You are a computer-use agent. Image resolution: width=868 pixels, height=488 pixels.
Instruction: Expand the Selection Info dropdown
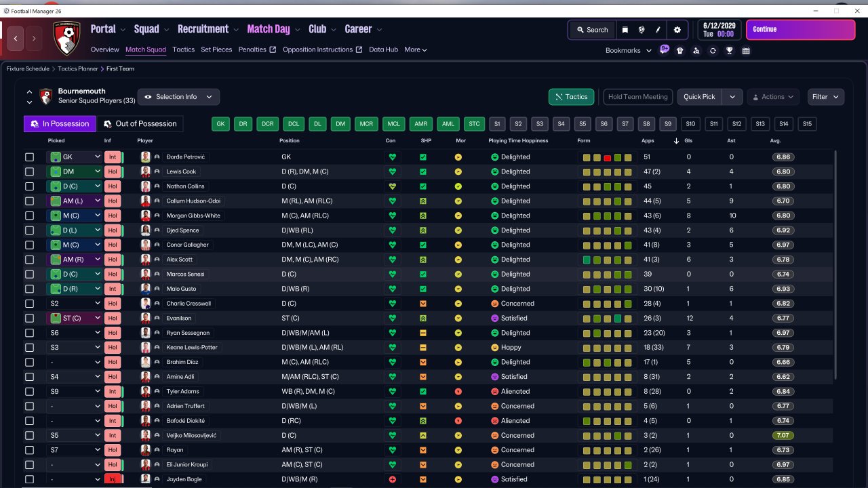[x=178, y=97]
